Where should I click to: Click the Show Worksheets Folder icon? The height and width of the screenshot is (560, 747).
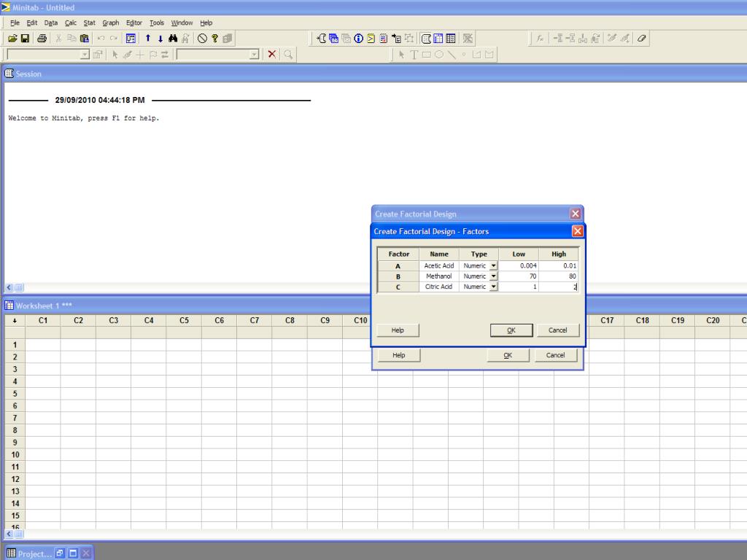pos(333,39)
